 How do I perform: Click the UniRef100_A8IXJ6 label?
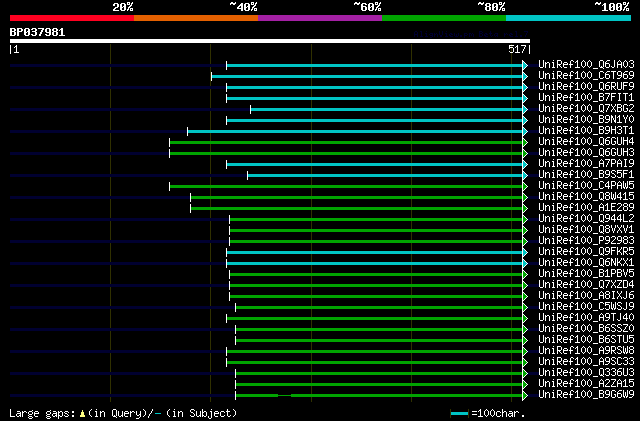click(586, 296)
